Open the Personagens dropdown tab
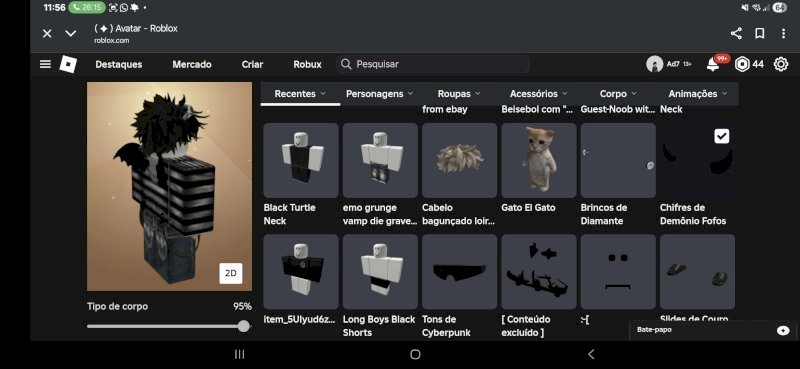This screenshot has width=800, height=369. 380,94
